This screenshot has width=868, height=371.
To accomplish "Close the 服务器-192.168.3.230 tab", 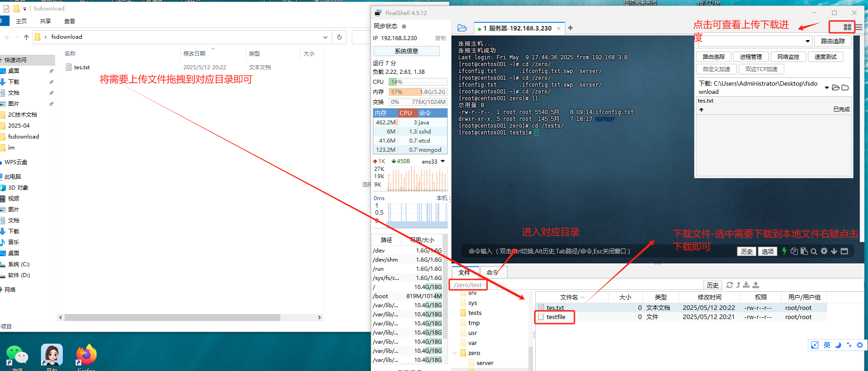I will [x=558, y=28].
